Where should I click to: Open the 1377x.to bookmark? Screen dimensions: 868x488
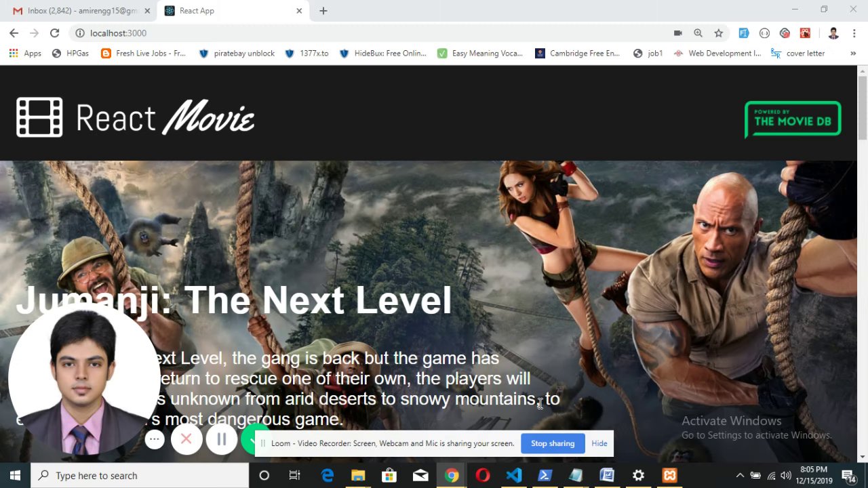click(x=307, y=53)
